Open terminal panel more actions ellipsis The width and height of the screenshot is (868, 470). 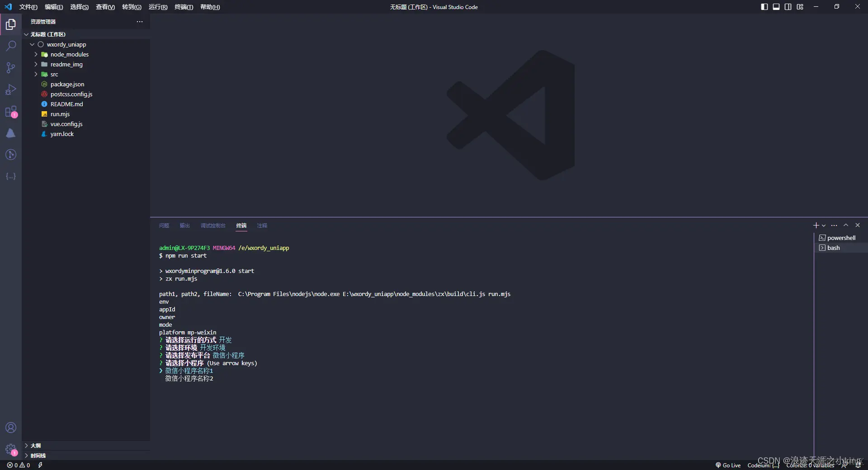834,225
